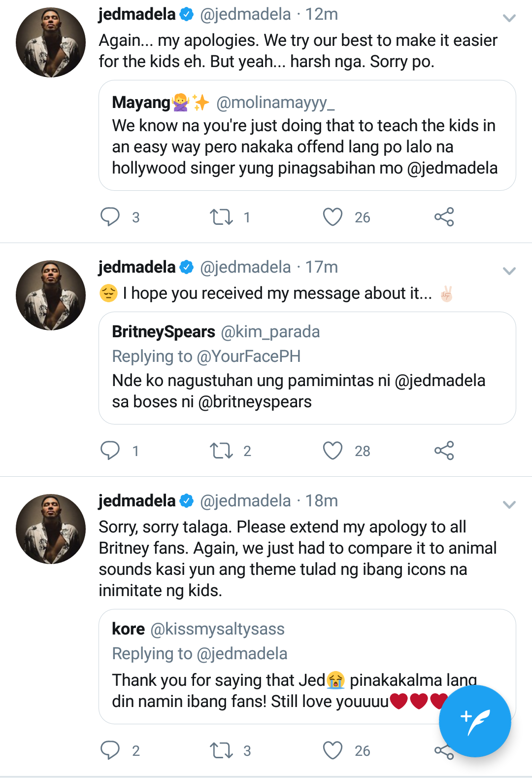The image size is (532, 778).
Task: Reply to the 17m tweet
Action: click(110, 451)
